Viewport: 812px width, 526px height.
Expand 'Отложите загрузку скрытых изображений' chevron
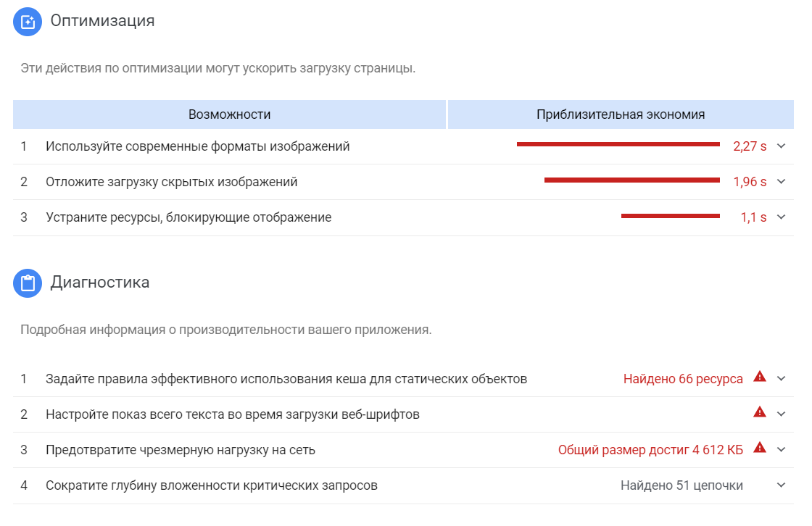click(781, 182)
